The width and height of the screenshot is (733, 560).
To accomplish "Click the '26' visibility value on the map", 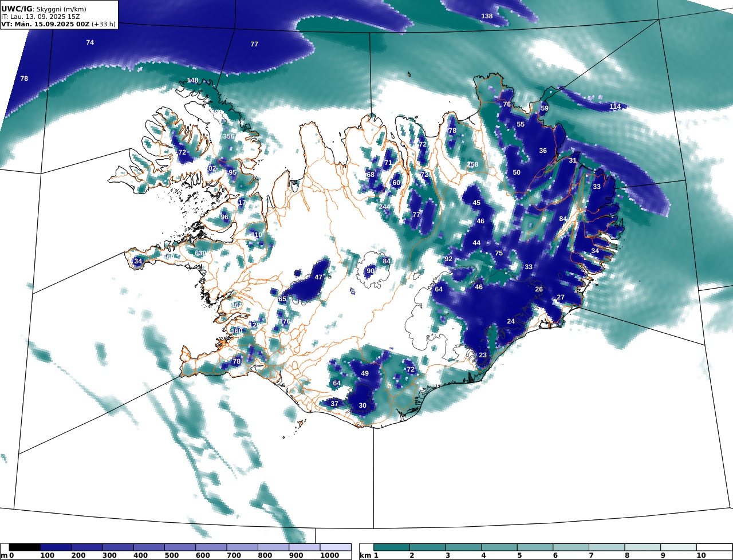I will 539,289.
